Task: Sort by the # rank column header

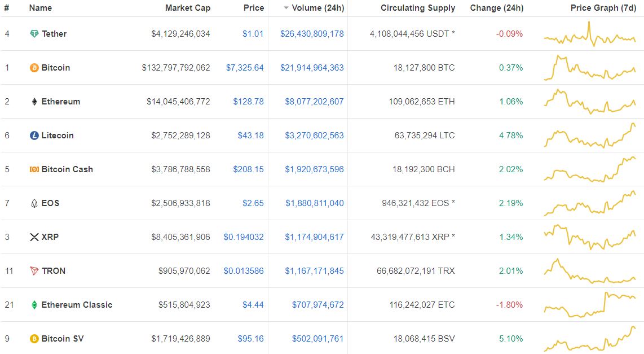Action: 7,8
